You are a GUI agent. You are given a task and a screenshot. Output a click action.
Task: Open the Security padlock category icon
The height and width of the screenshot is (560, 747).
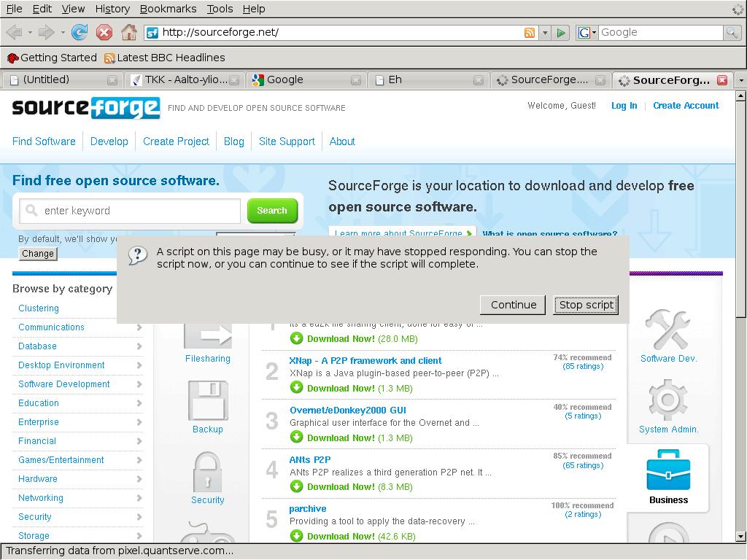tap(208, 472)
